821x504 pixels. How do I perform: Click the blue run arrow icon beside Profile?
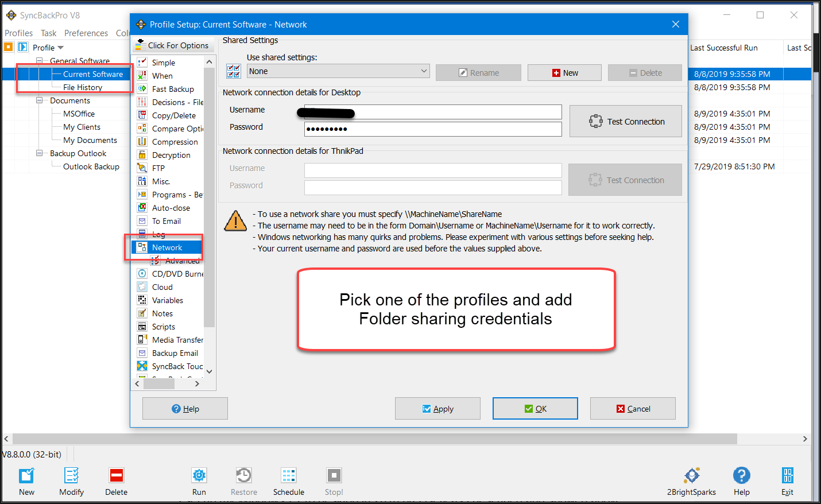(23, 47)
